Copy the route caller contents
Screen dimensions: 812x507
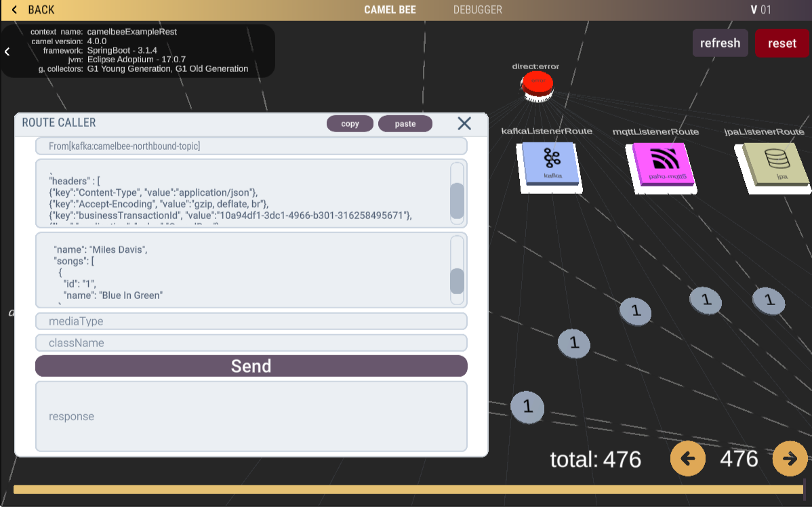(x=350, y=124)
